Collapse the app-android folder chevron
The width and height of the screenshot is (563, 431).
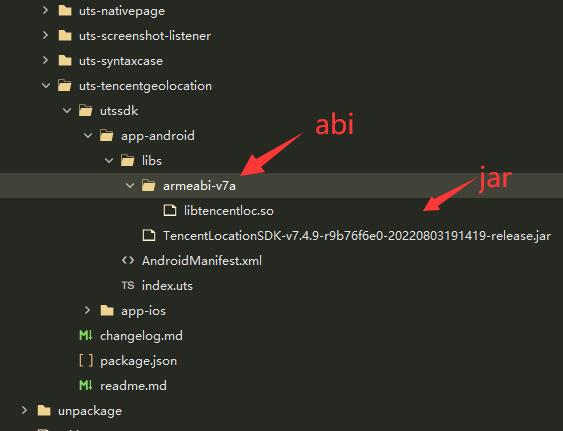coord(88,136)
